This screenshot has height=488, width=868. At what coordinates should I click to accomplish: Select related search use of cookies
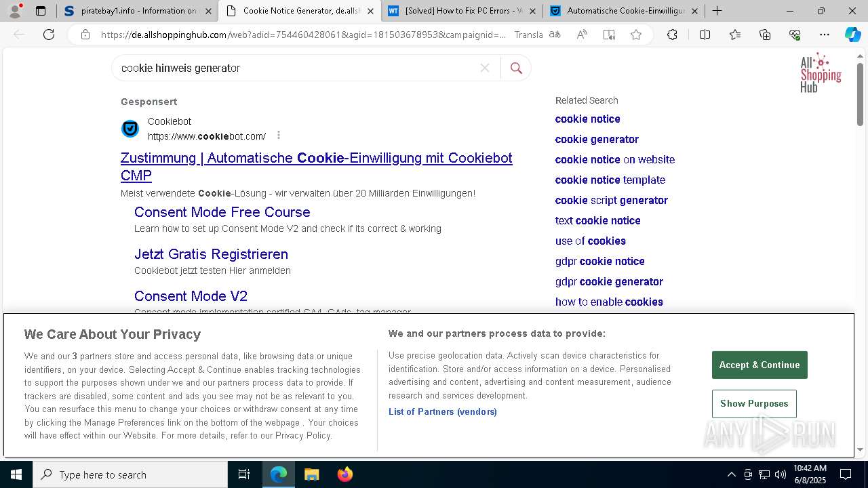tap(591, 241)
